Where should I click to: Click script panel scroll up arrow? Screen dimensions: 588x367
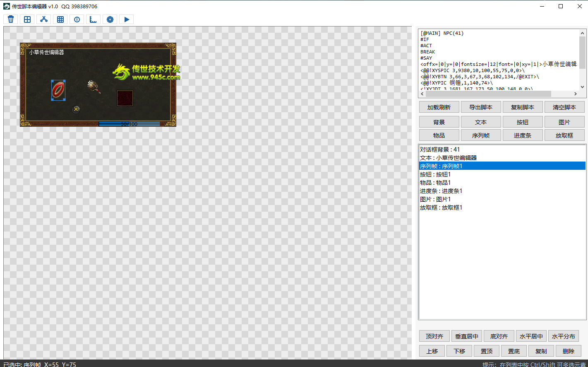(582, 33)
